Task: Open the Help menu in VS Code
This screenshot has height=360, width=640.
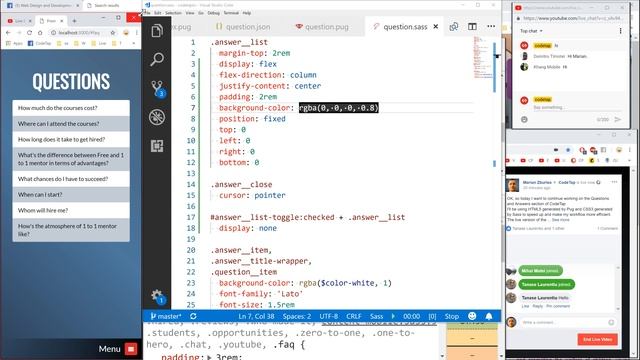Action: 247,13
